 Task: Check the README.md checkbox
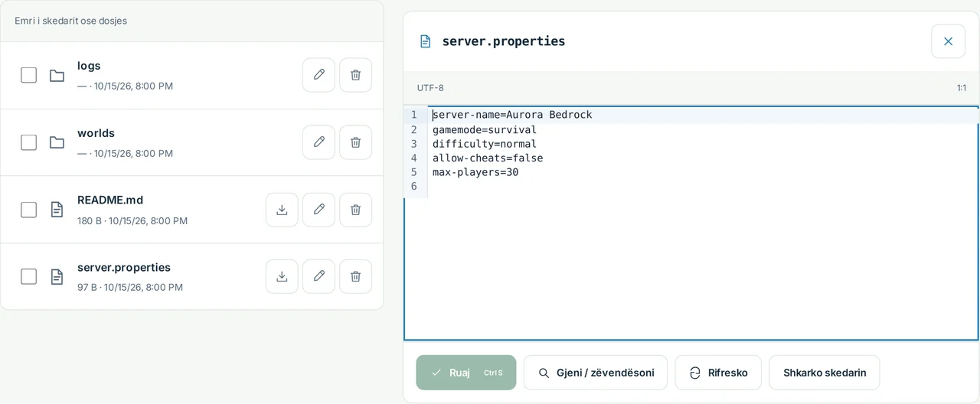click(28, 210)
